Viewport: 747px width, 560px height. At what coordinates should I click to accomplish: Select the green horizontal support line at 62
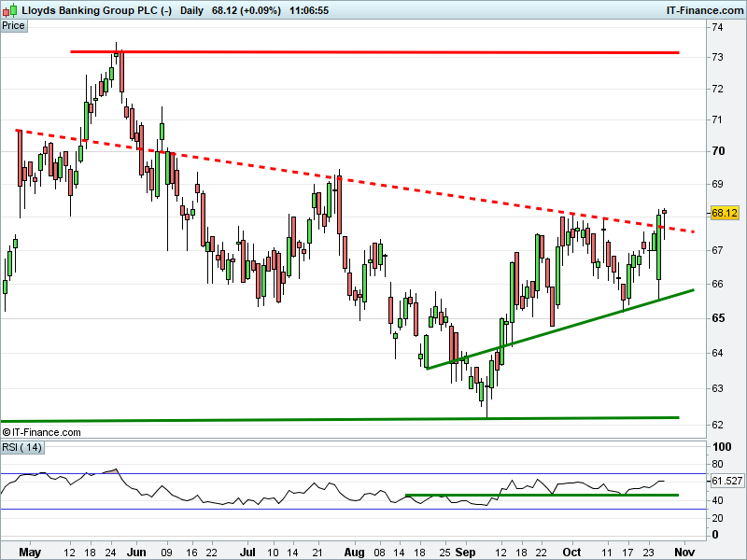coord(340,419)
